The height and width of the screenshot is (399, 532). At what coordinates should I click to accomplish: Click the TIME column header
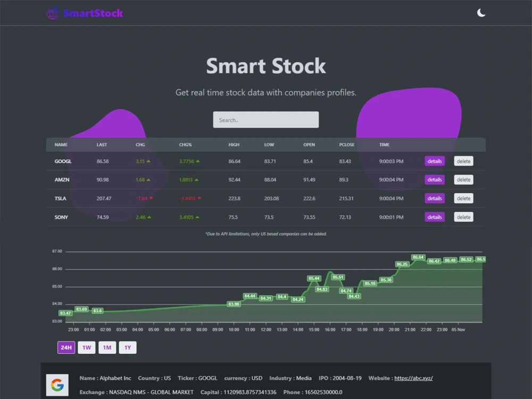385,145
